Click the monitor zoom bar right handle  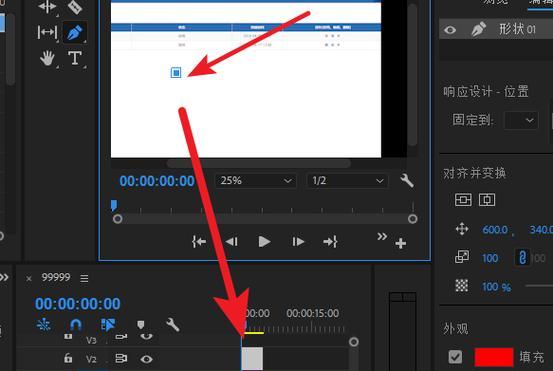tap(412, 219)
